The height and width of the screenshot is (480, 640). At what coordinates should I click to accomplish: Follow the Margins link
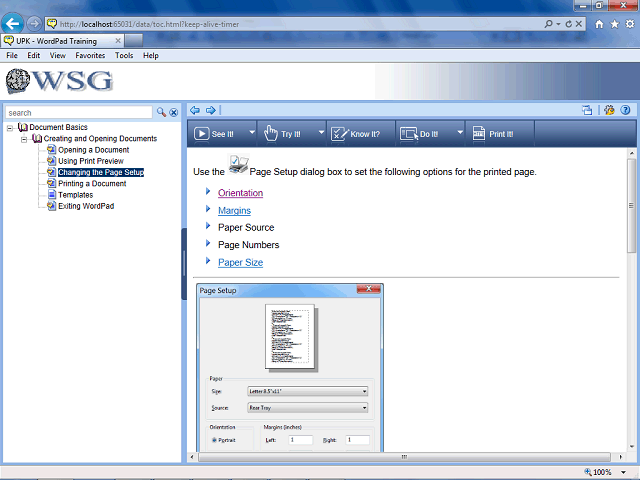pos(234,211)
